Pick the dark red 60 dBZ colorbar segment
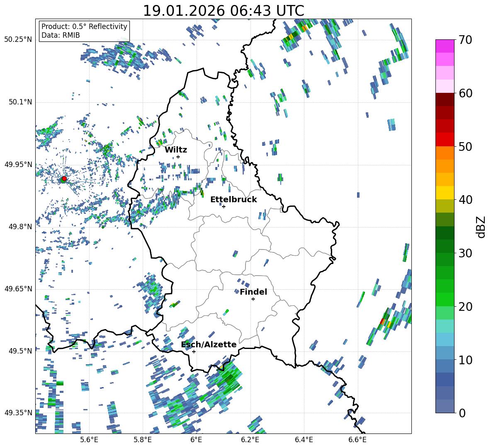This screenshot has height=448, width=491. [445, 99]
